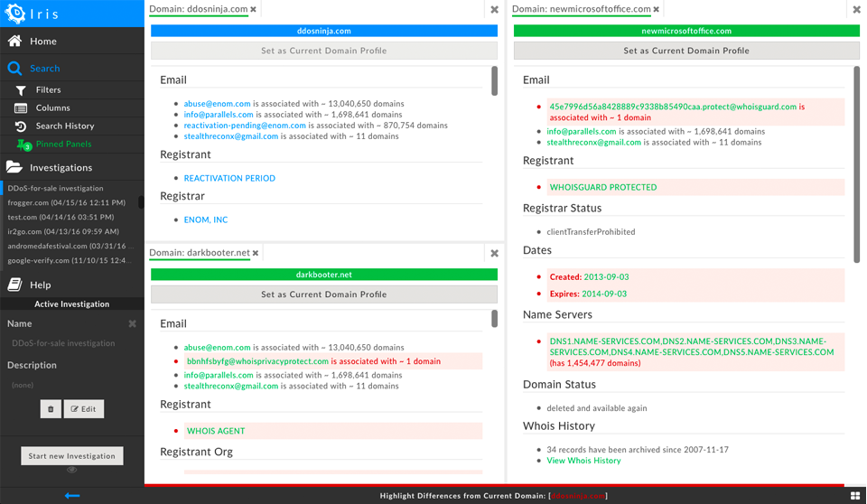Viewport: 867px width, 504px height.
Task: Open the grid layout icon in bottom bar
Action: tap(855, 496)
